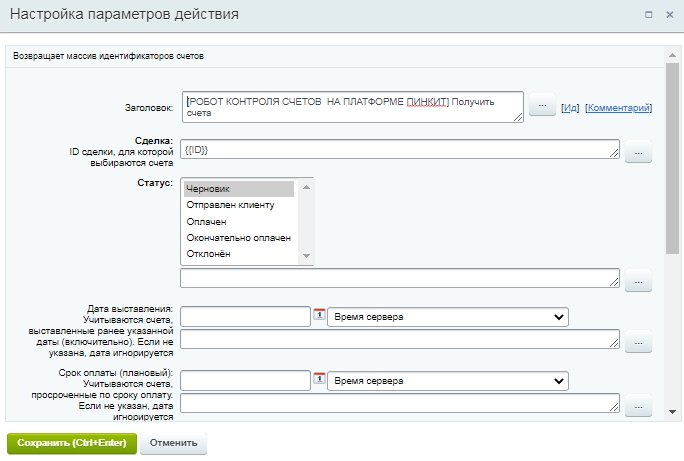Click ellipsis button next to Сделка ID field
The image size is (684, 461).
[638, 151]
